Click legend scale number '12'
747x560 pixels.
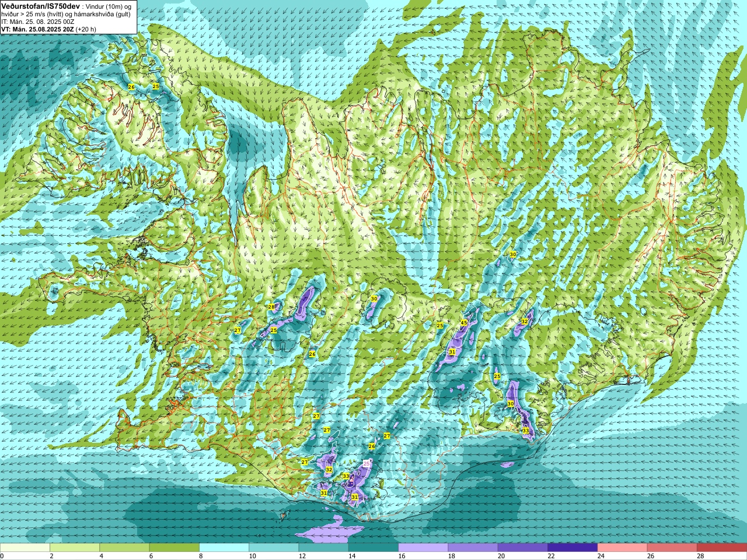pos(302,556)
